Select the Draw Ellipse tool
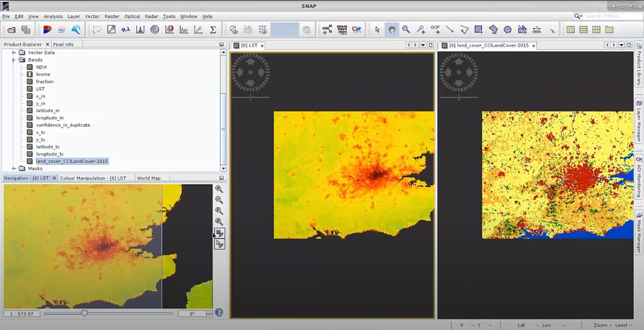 [x=508, y=30]
